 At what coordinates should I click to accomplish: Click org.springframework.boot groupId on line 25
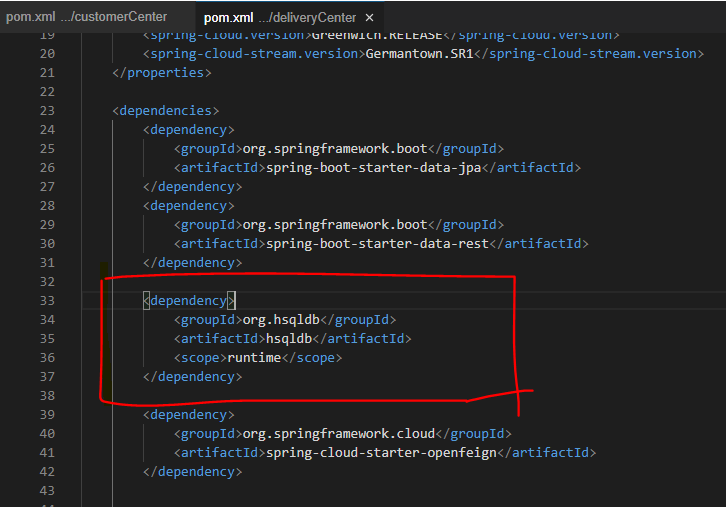[x=335, y=149]
